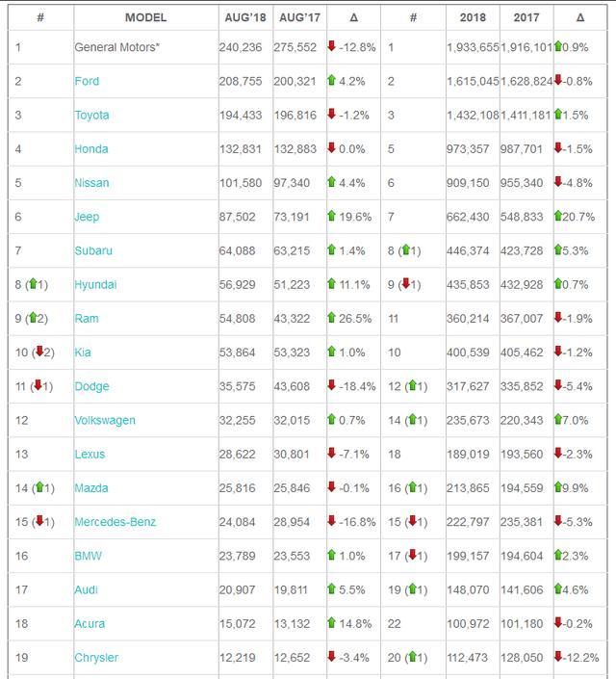Viewport: 616px width, 679px height.
Task: Open the Volkswagen model link
Action: point(105,420)
